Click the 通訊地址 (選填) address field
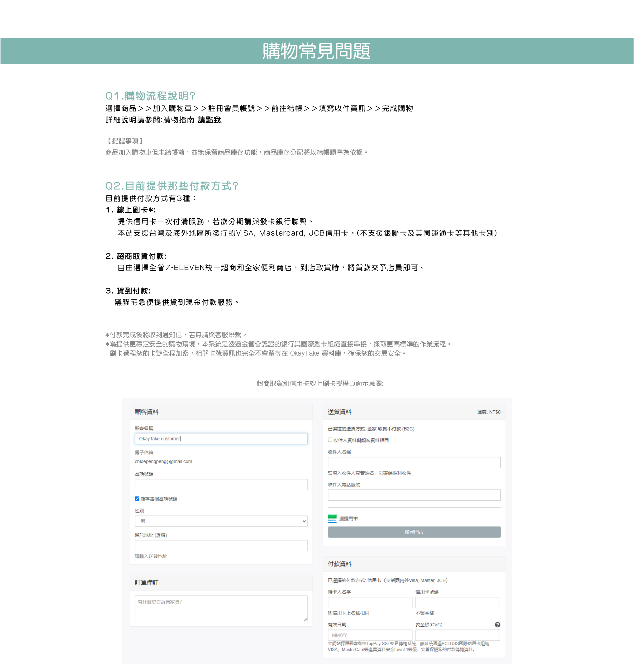Image resolution: width=634 pixels, height=672 pixels. point(221,546)
